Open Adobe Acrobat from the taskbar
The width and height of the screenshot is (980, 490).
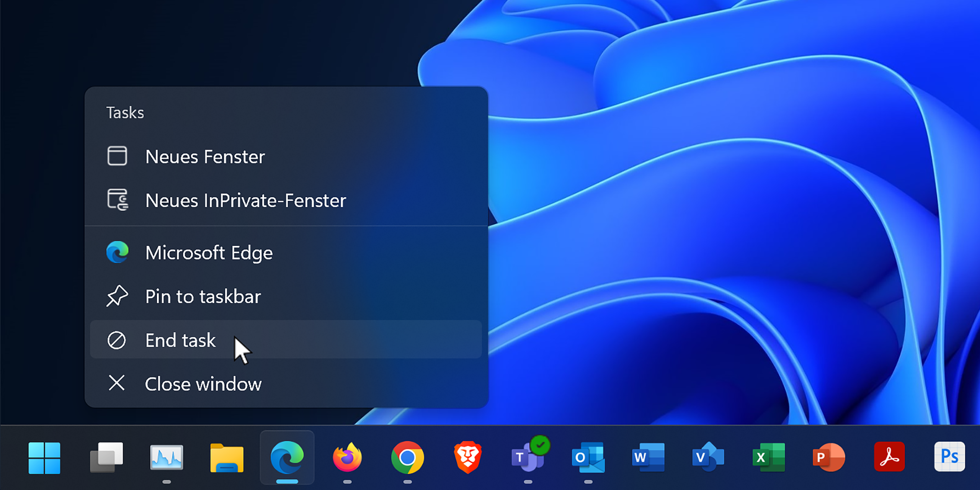pos(889,458)
